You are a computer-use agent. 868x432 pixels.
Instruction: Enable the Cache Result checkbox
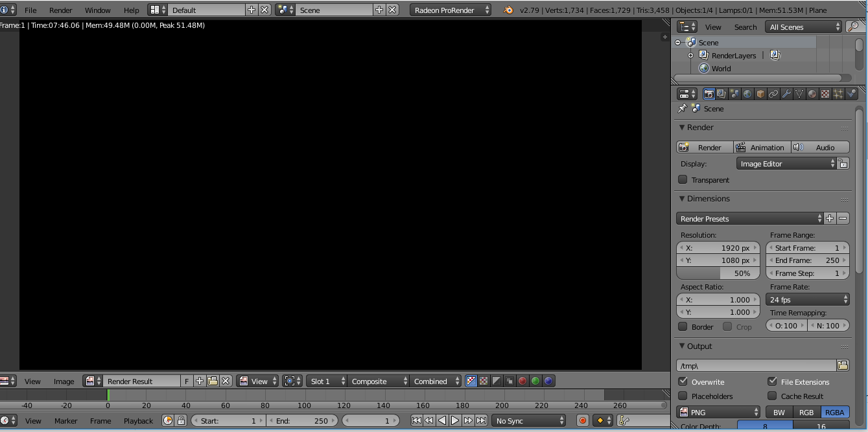coord(772,396)
